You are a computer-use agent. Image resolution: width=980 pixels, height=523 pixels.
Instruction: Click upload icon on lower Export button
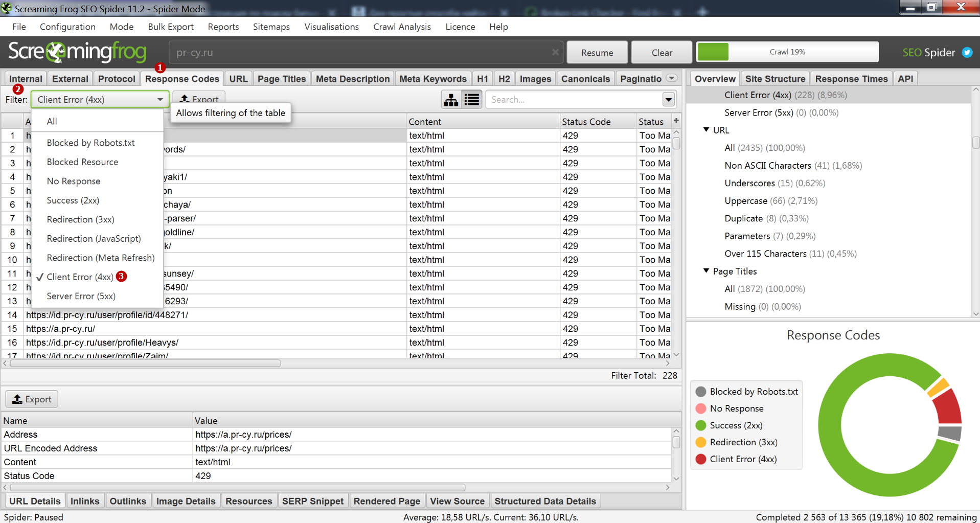coord(17,399)
